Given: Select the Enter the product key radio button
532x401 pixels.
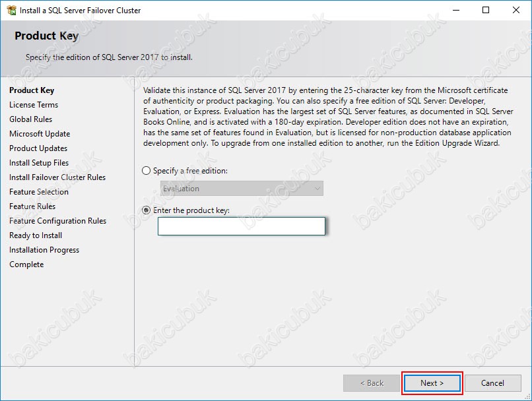Looking at the screenshot, I should (146, 210).
